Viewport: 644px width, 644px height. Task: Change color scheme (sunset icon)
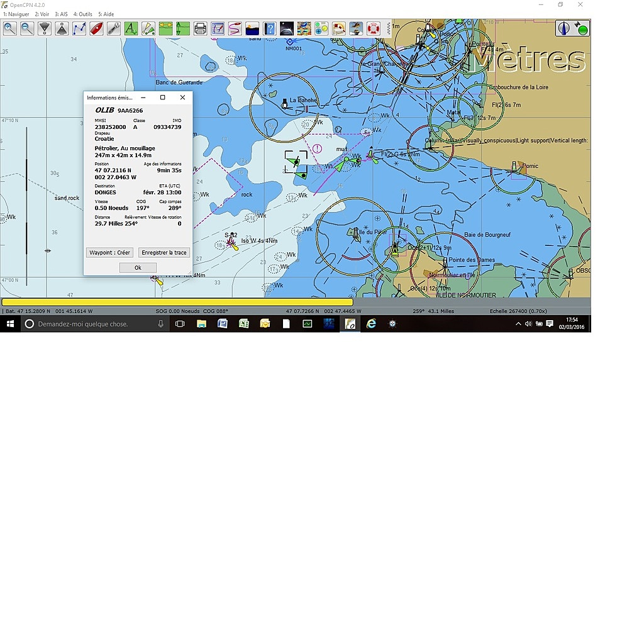coord(252,28)
